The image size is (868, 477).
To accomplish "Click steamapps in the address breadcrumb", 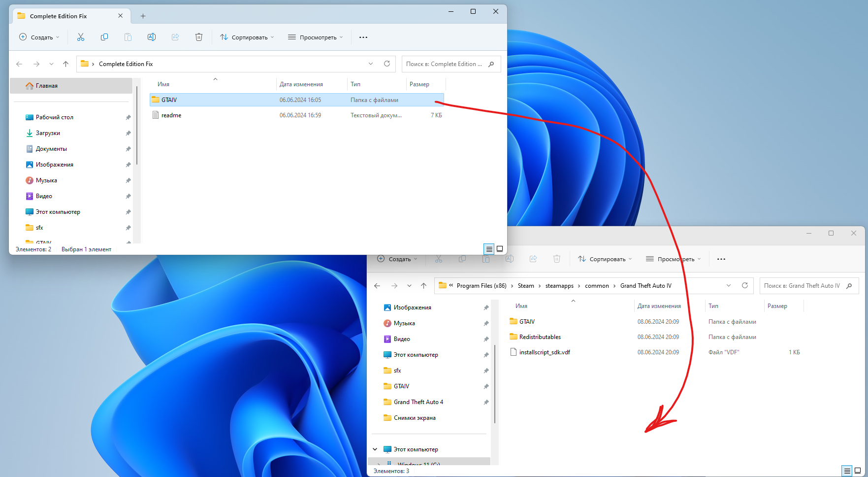I will [559, 286].
